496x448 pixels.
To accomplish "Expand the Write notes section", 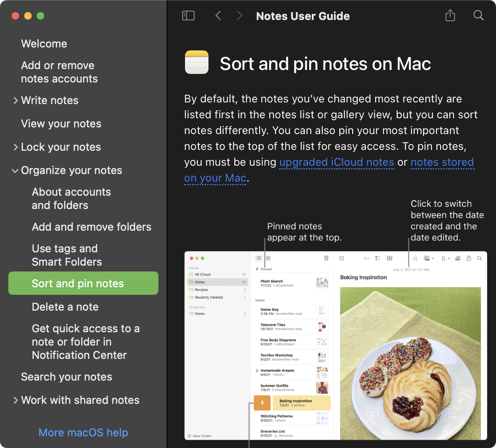I will (15, 100).
